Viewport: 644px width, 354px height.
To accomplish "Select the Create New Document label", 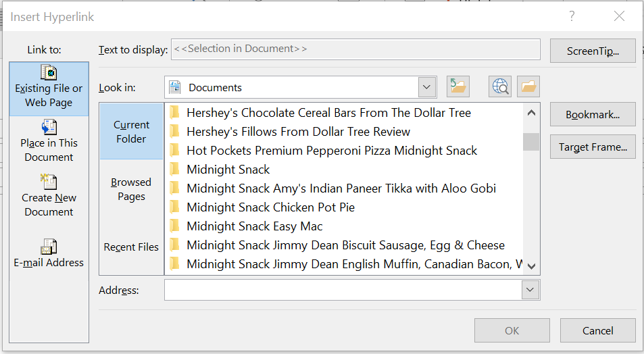I will 49,205.
